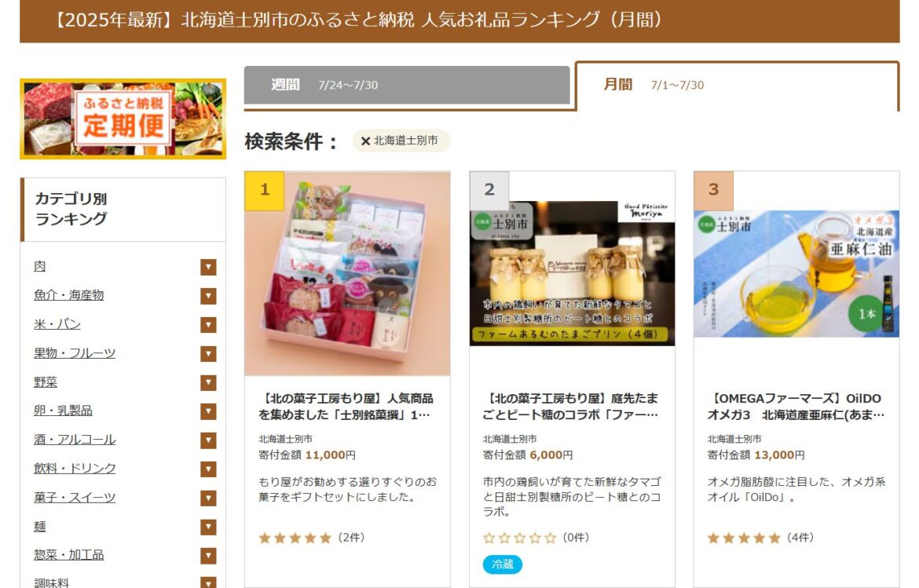Expand the 麺 category arrow

pyautogui.click(x=208, y=527)
